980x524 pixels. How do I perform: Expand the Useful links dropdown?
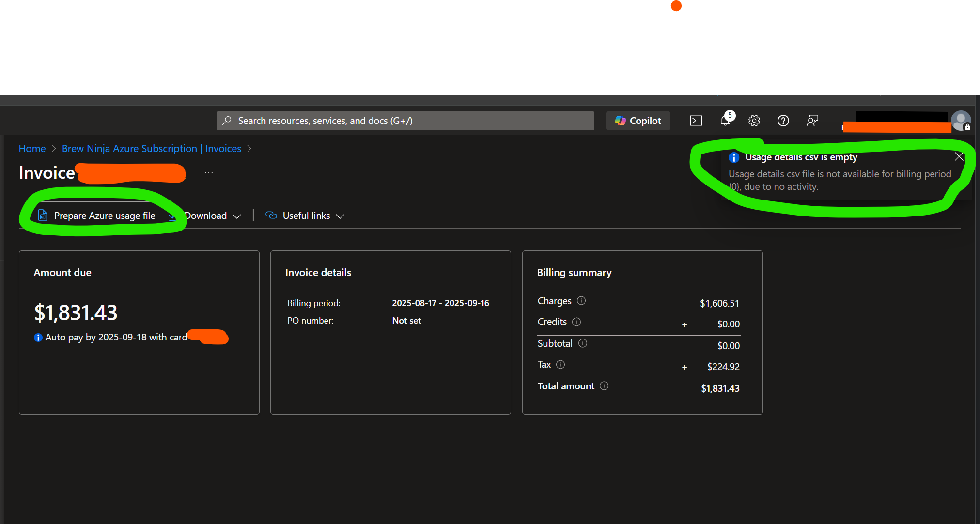tap(305, 216)
